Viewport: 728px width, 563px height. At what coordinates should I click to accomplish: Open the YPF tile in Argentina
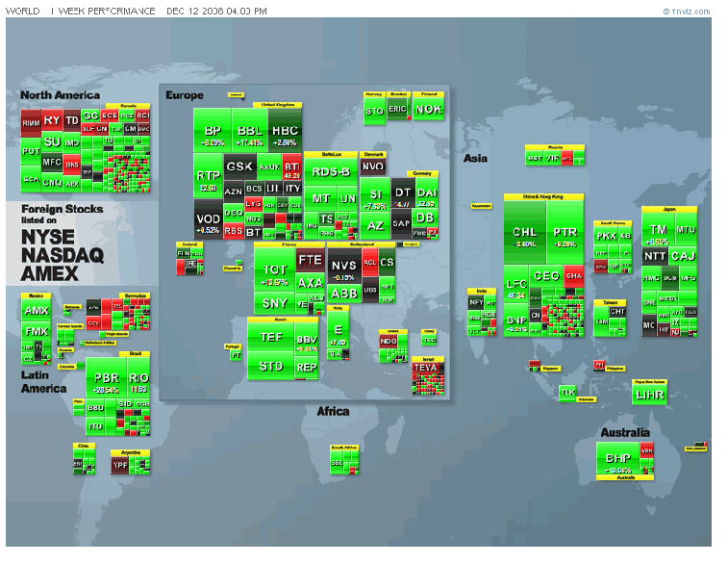120,465
